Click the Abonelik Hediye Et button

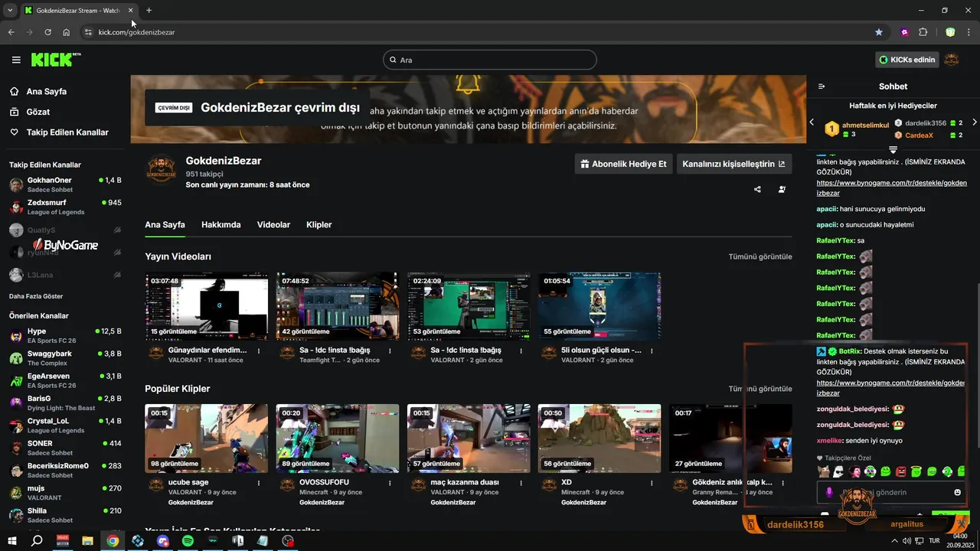(x=624, y=164)
